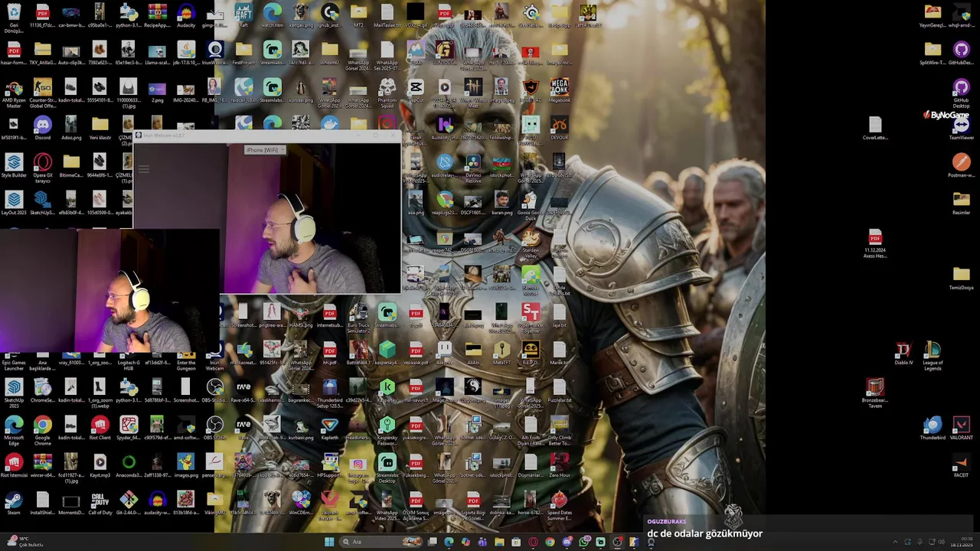This screenshot has height=551, width=980.
Task: Launch Counter-Strike Global Offensive shortcut
Action: tap(43, 92)
